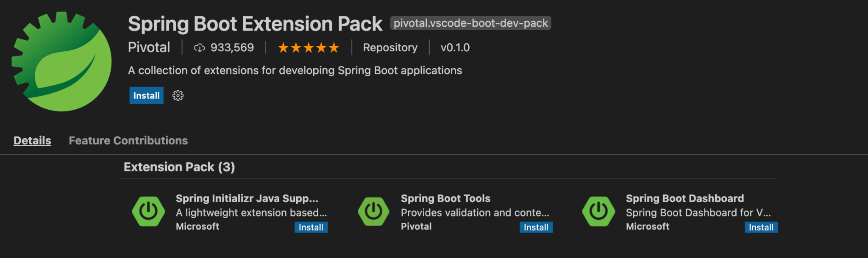
Task: Click the Spring Initializr Java Support icon
Action: point(148,211)
